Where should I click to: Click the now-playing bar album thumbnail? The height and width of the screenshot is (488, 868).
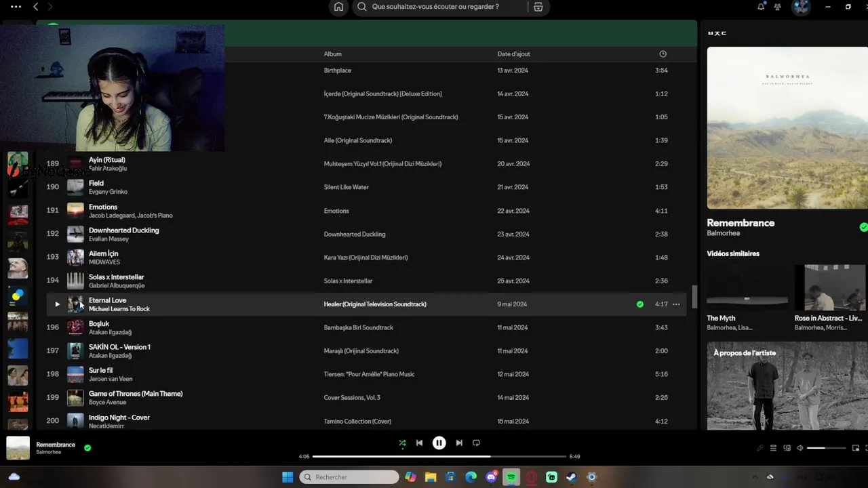pos(18,448)
